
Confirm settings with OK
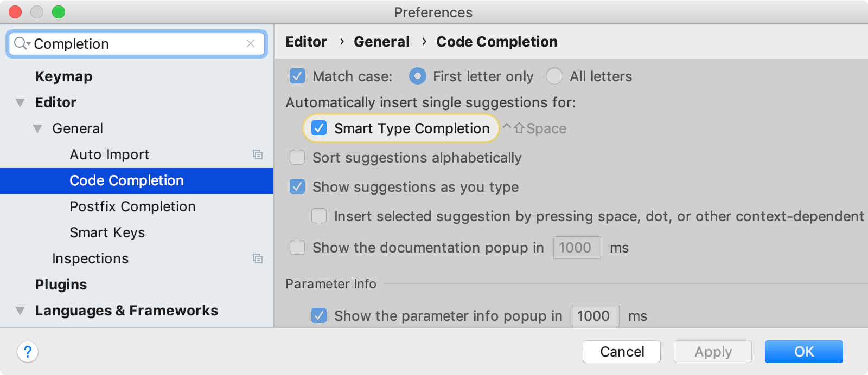coord(803,352)
